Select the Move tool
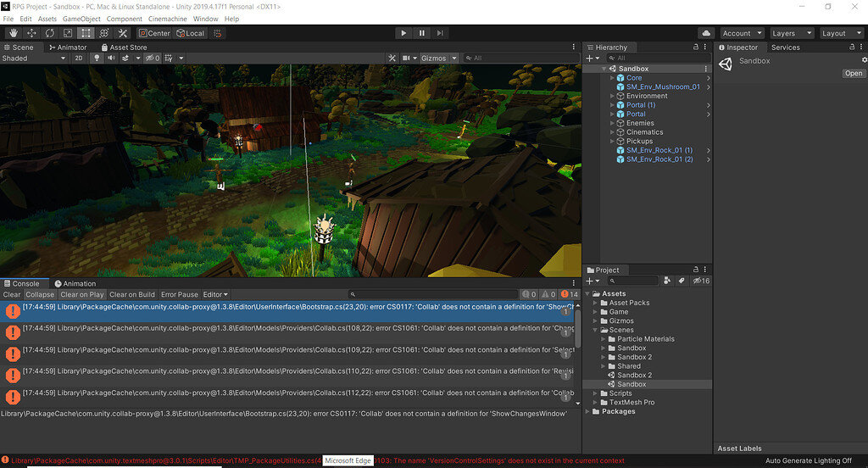 31,33
